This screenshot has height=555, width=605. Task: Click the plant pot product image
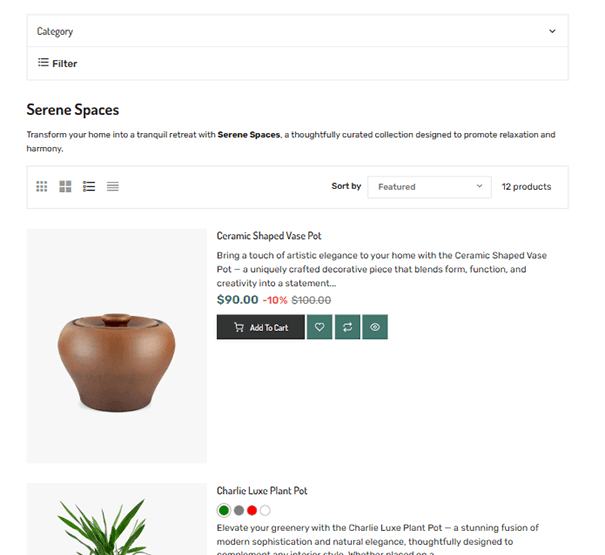point(117,519)
